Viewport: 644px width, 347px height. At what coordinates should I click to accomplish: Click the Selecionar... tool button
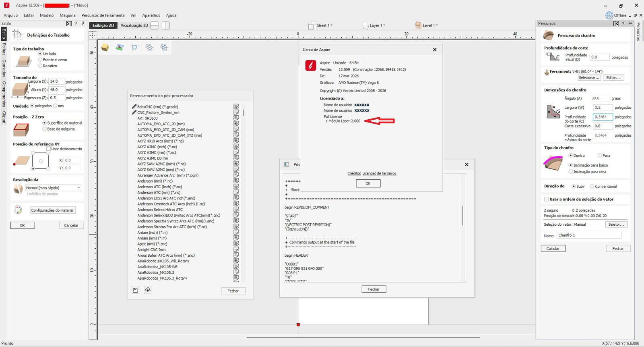pyautogui.click(x=589, y=77)
